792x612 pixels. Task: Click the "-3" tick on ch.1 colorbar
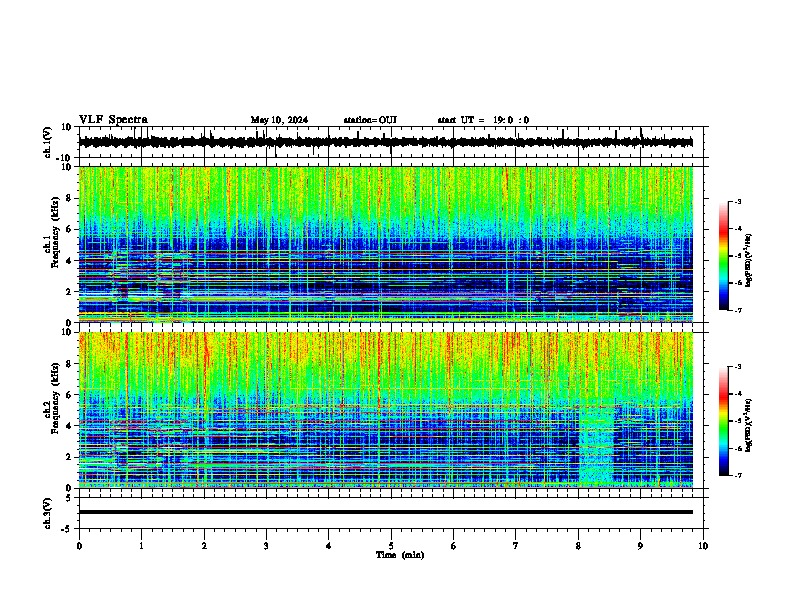tap(738, 201)
